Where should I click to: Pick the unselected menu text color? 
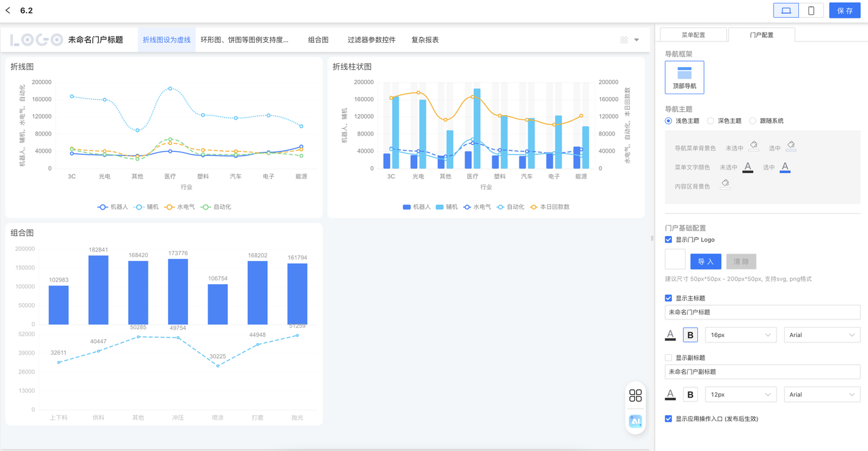coord(748,167)
